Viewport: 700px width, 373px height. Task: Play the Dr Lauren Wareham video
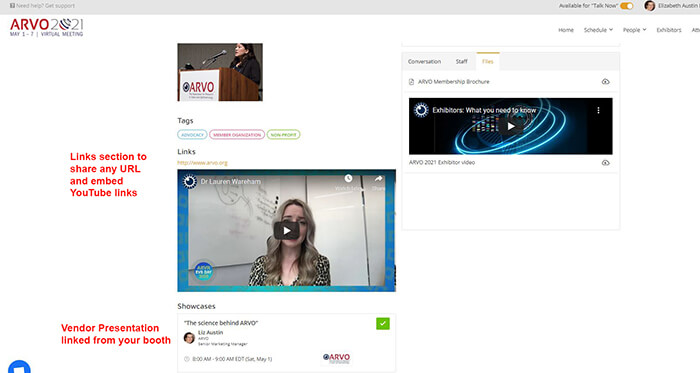click(287, 231)
